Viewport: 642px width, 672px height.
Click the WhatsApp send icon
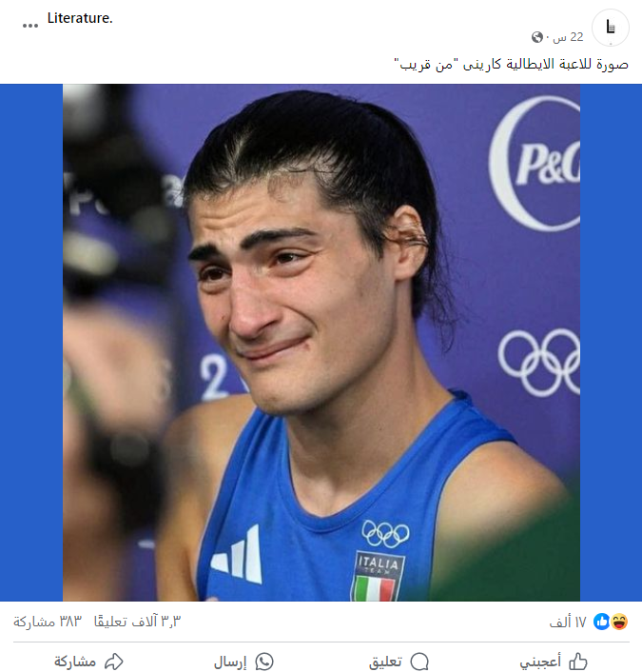tap(264, 662)
